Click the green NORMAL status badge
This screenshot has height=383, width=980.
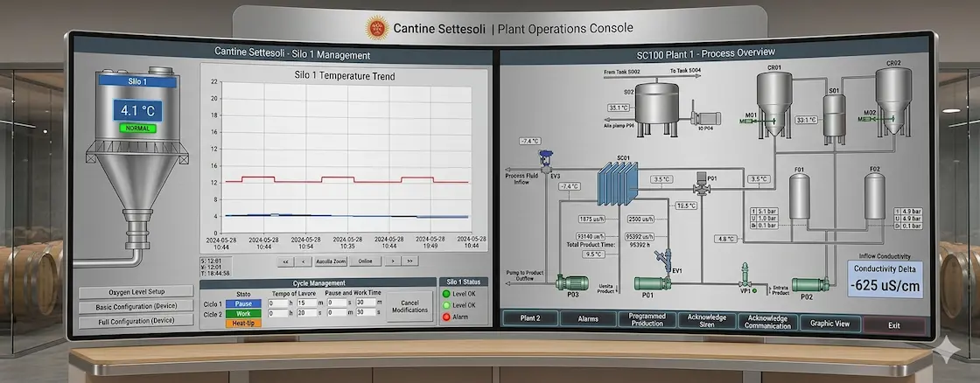click(x=138, y=128)
